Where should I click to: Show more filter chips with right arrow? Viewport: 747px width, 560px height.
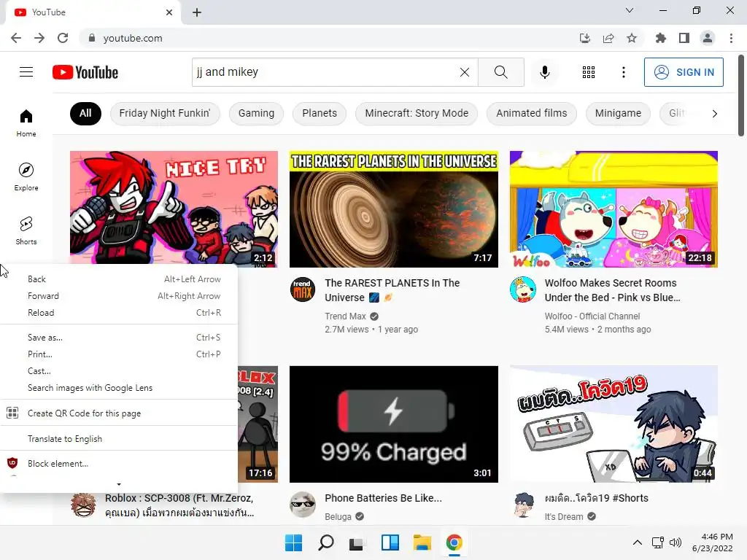click(714, 113)
